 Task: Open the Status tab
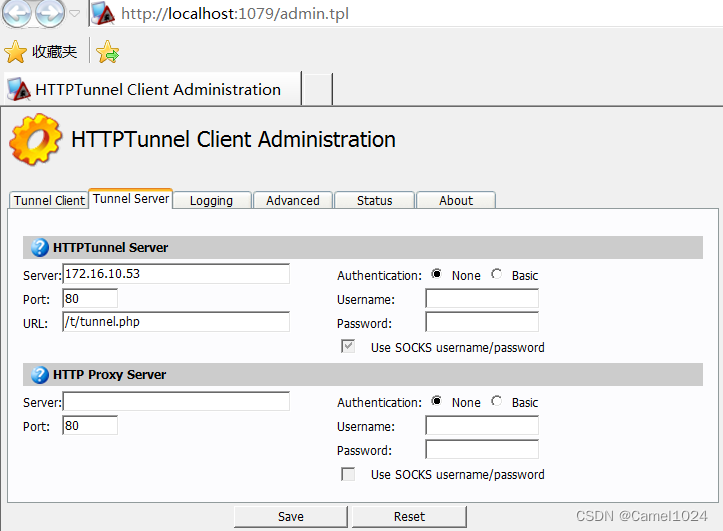pos(374,201)
